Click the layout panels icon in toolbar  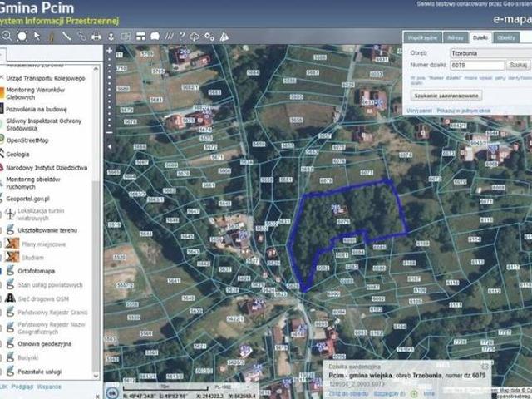pyautogui.click(x=140, y=37)
